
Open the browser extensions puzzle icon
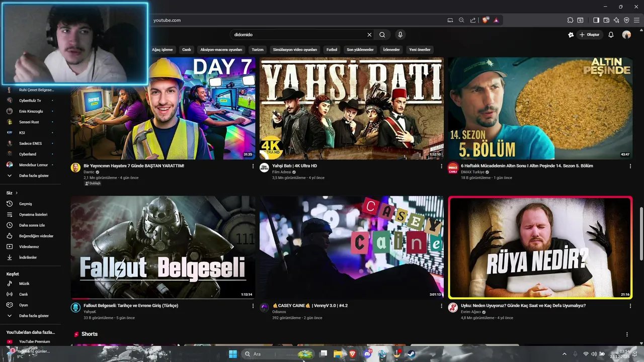click(x=570, y=20)
